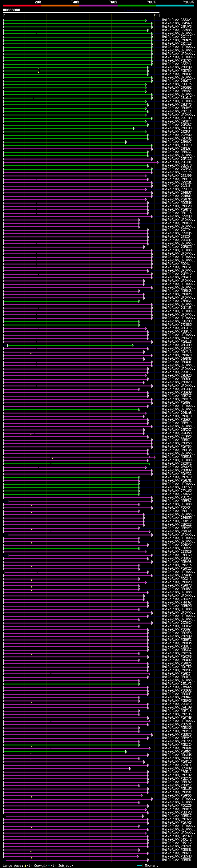Click the purple ~60% identity legend segment
Image resolution: width=197 pixels, height=868 pixels.
point(98,6)
